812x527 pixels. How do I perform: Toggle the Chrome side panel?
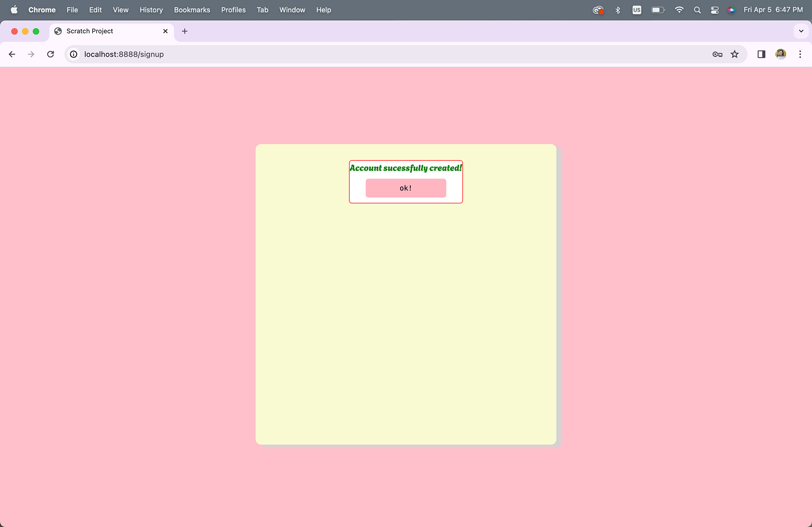pyautogui.click(x=761, y=54)
